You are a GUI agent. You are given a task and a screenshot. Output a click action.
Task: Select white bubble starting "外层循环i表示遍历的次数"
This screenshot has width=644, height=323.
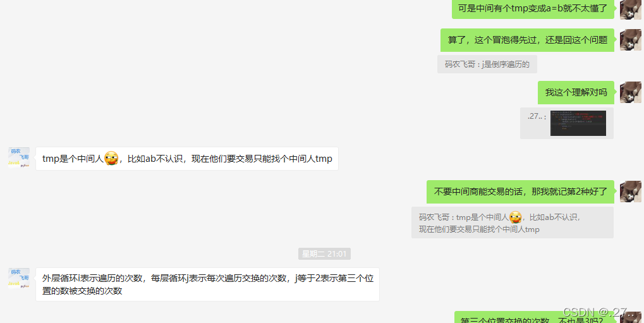point(207,284)
